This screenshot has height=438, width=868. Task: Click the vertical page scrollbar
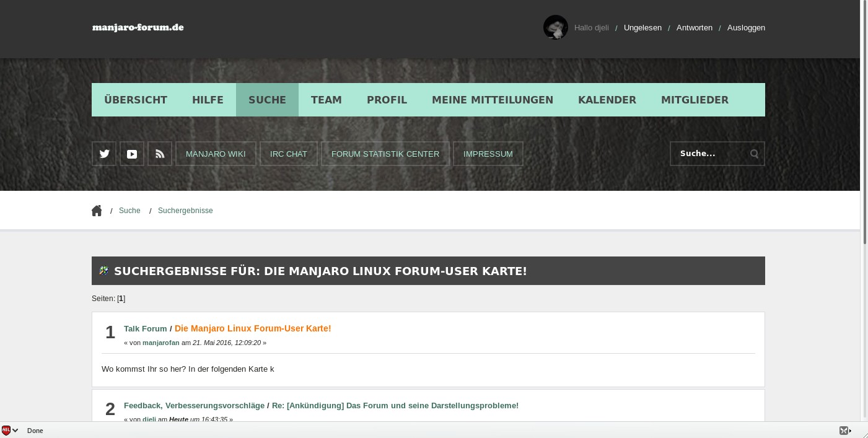click(864, 124)
